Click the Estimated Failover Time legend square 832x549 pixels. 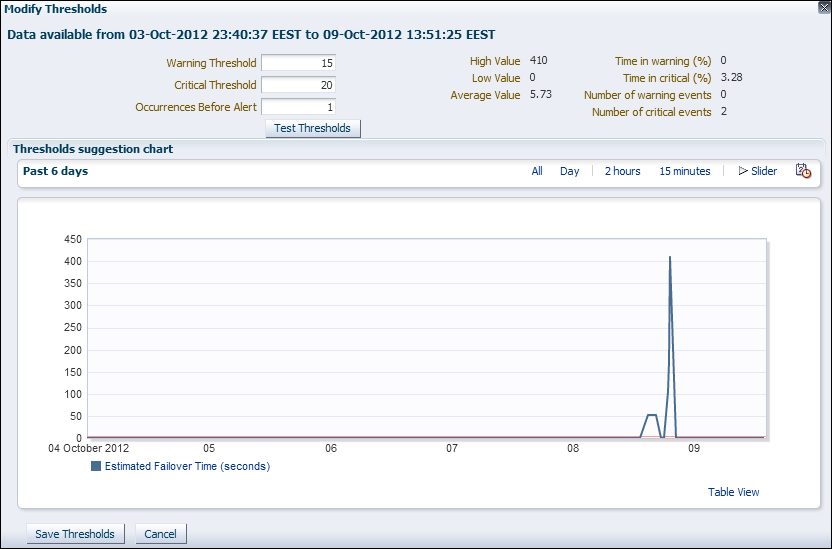coord(96,466)
